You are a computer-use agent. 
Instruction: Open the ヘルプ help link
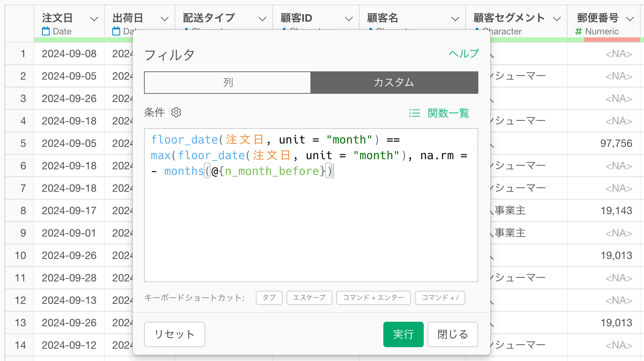(463, 53)
